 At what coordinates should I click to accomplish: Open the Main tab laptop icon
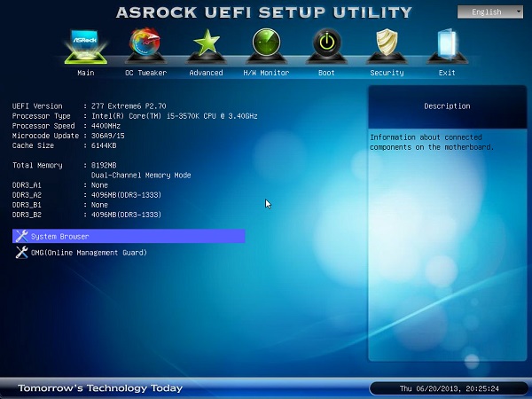(86, 46)
